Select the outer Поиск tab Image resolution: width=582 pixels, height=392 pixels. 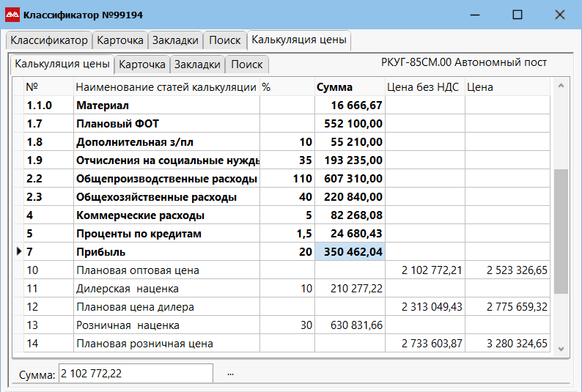point(224,40)
